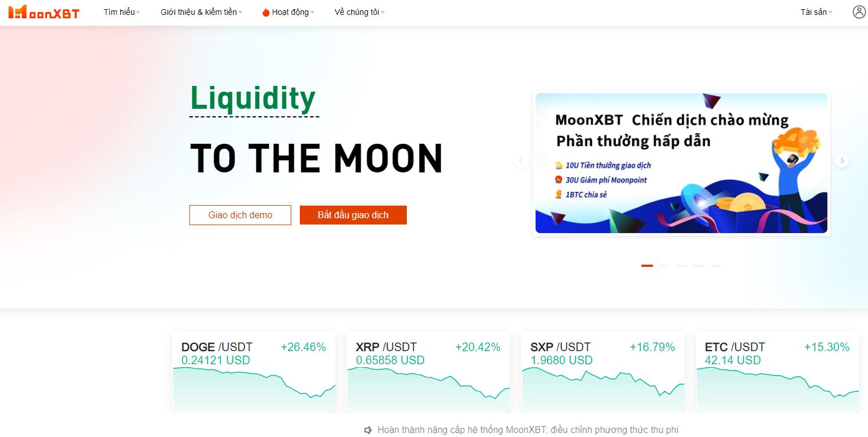Open the Về chúng tôi menu

[x=359, y=12]
